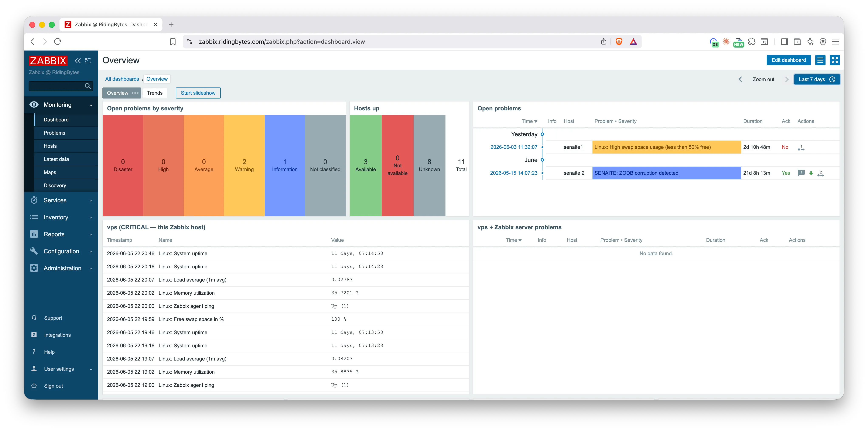Open Linux: High swap space usage problem

click(652, 147)
